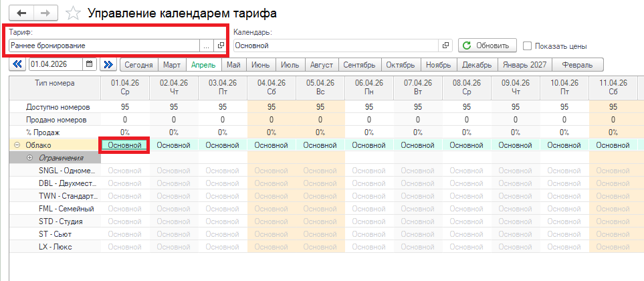Enable the Показать цены checkbox
The height and width of the screenshot is (281, 644).
coord(528,46)
